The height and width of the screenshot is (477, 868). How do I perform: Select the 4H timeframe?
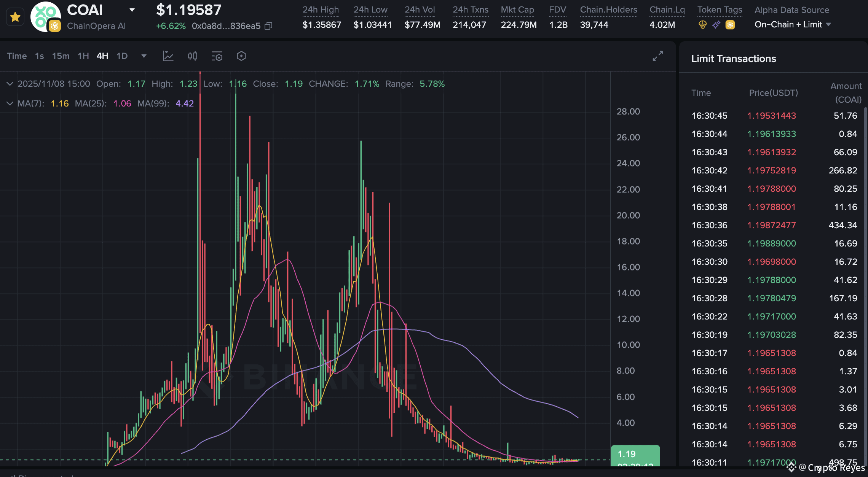[102, 56]
